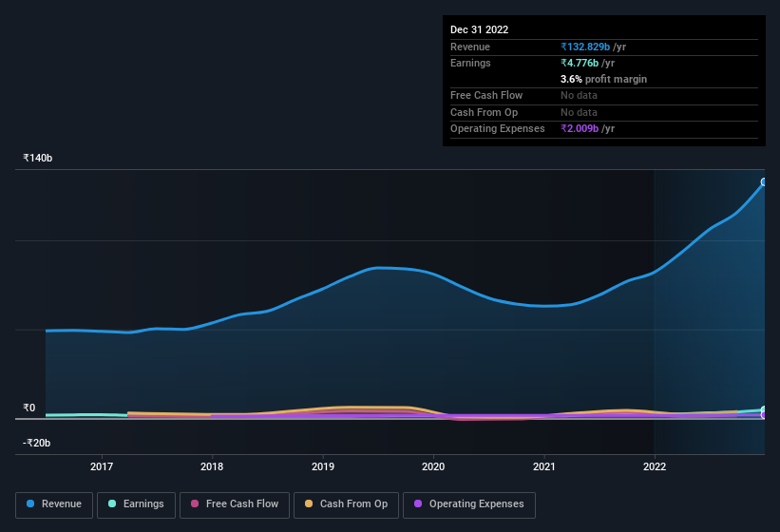780x532 pixels.
Task: Click the Revenue label in tooltip
Action: [470, 47]
